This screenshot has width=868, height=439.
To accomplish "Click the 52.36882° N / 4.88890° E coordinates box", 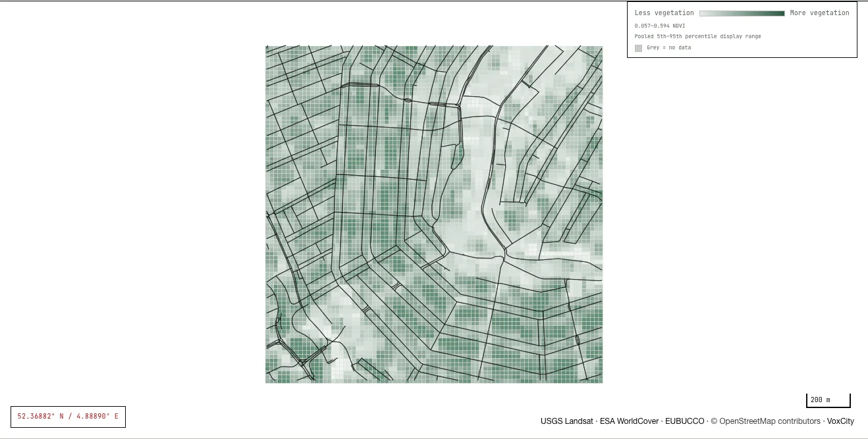I will point(68,417).
